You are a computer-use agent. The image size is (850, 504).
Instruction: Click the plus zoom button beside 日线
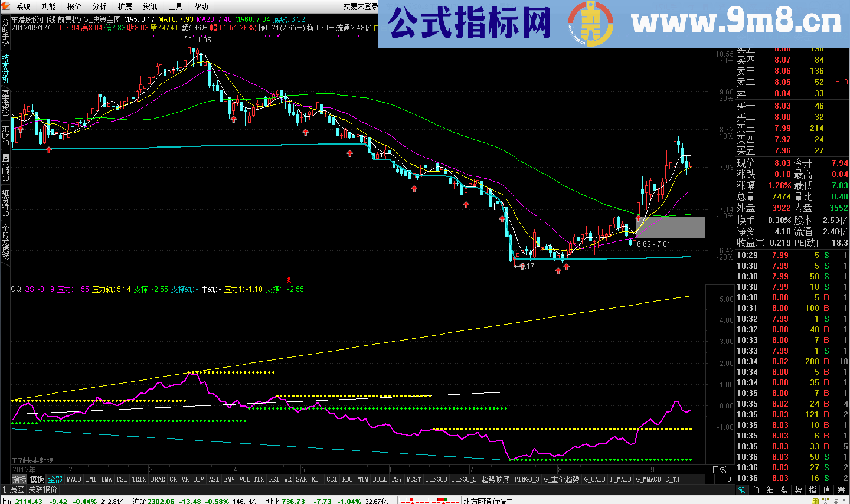coord(710,479)
